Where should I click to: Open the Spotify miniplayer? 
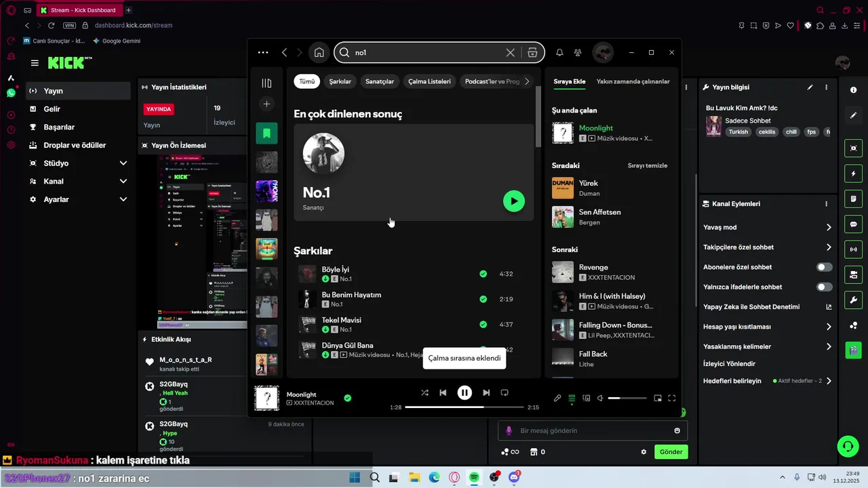[657, 399]
